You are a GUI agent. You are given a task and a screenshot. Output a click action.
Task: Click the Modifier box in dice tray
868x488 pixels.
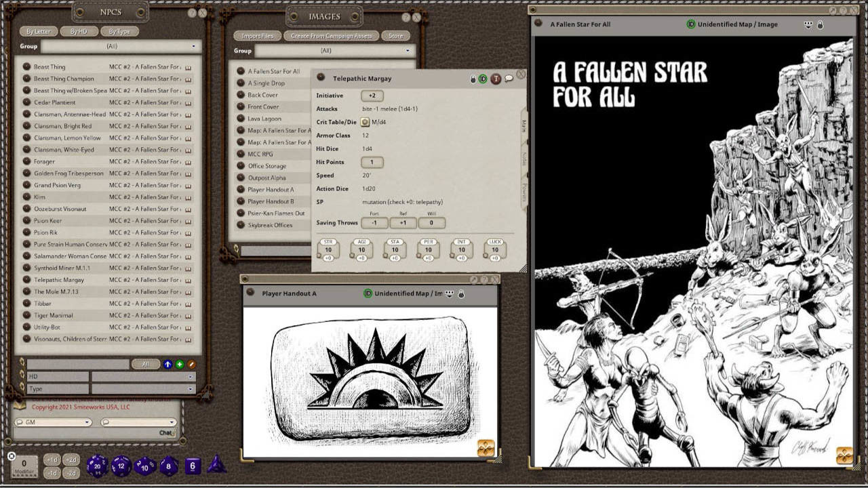click(24, 466)
